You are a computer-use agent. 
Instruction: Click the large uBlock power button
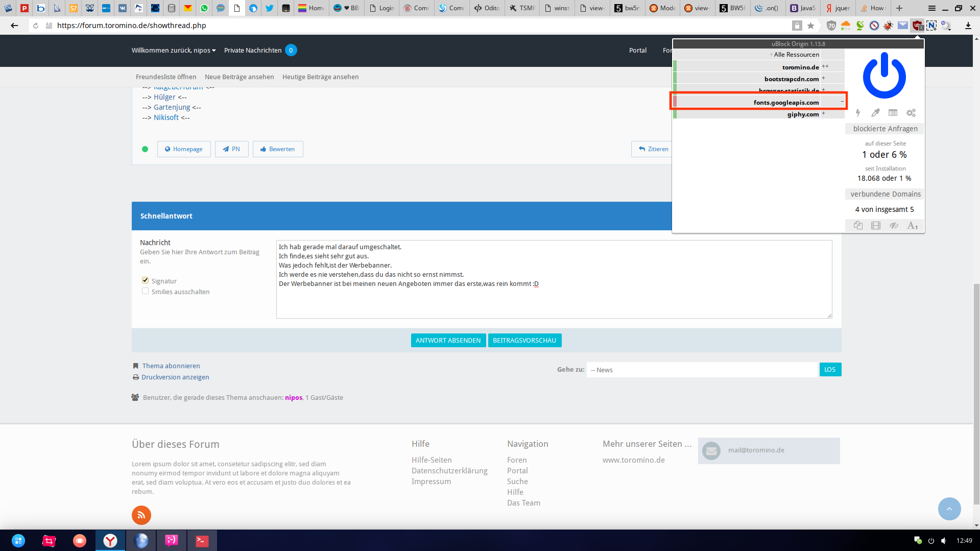tap(884, 76)
